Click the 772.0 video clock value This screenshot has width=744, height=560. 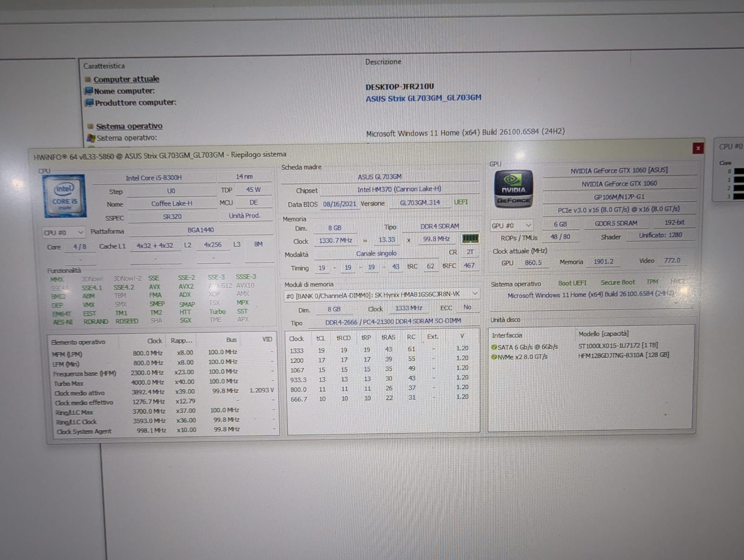672,260
